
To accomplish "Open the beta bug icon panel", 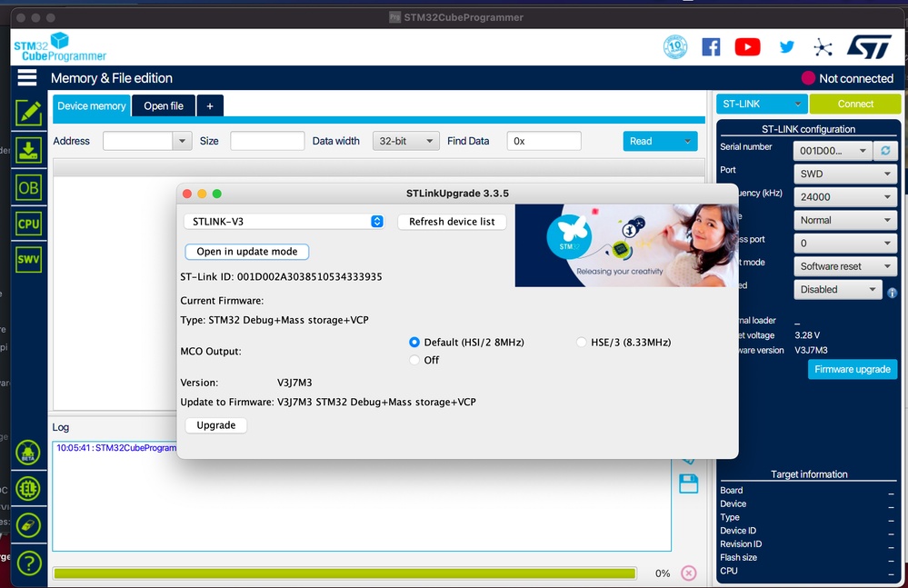I will click(x=28, y=453).
